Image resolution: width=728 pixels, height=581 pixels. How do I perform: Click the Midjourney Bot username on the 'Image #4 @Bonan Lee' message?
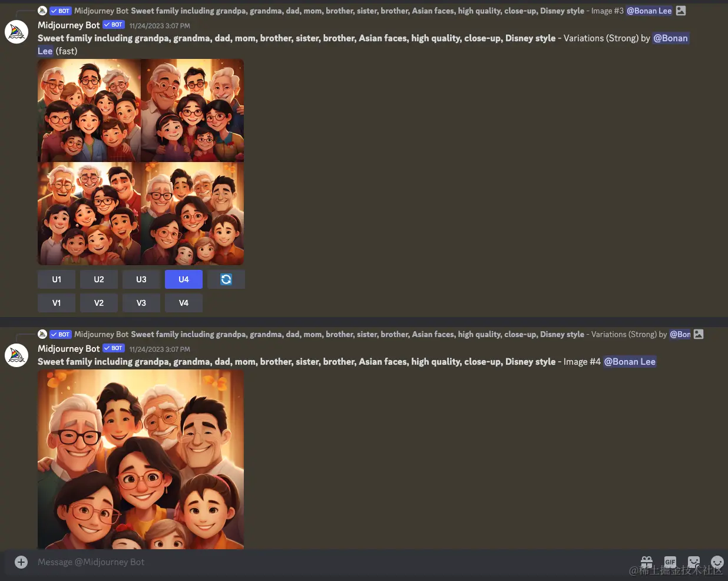(x=69, y=349)
